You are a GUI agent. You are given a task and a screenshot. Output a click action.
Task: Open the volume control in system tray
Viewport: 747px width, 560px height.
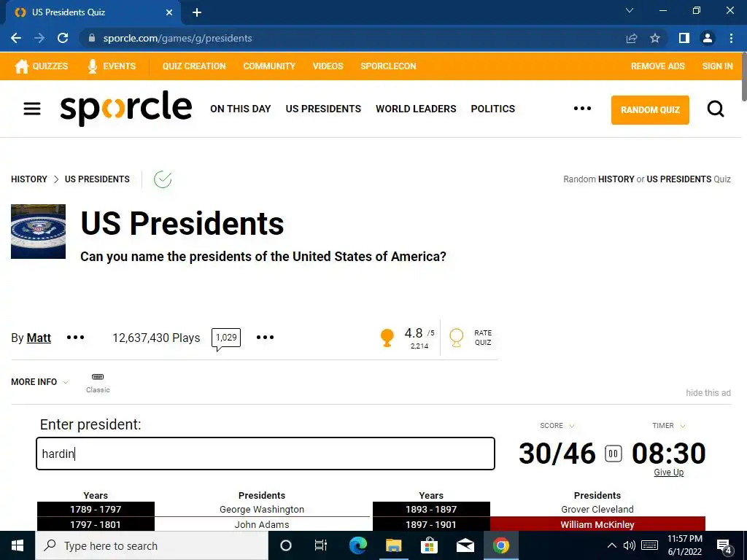click(630, 545)
